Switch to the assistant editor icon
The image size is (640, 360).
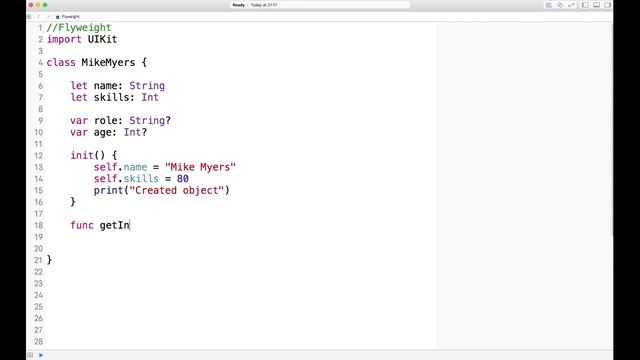coord(560,5)
